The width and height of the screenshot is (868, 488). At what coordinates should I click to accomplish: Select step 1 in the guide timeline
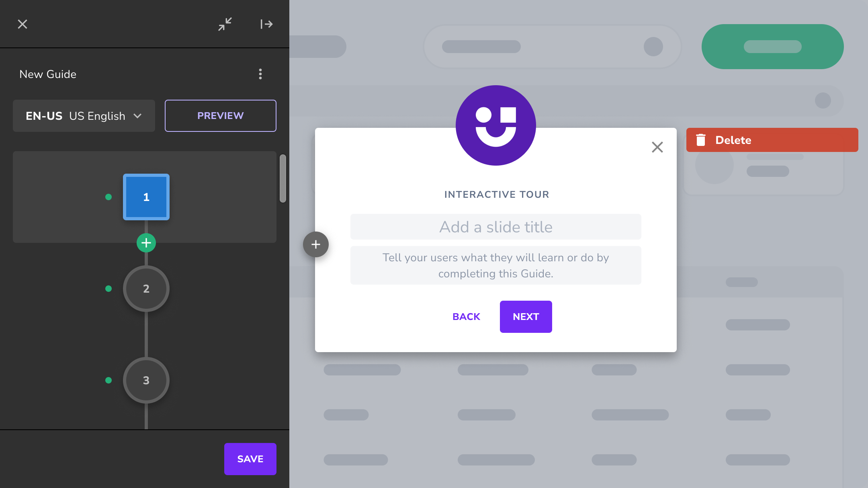pyautogui.click(x=146, y=197)
